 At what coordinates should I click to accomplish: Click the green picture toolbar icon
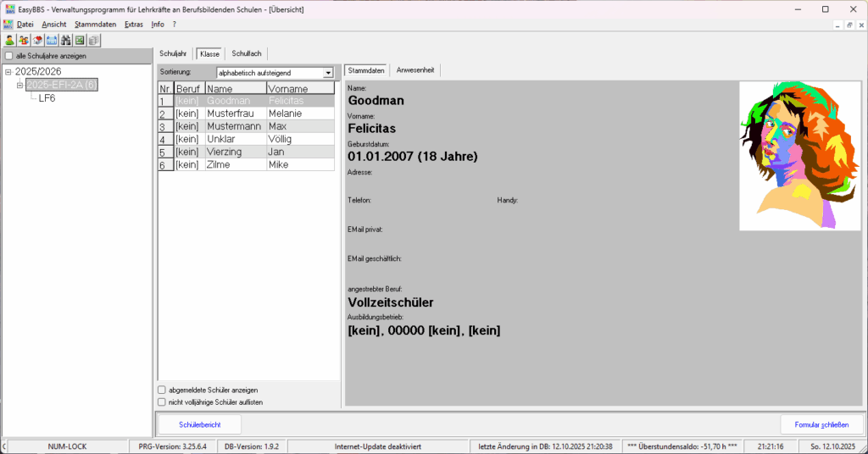pyautogui.click(x=80, y=40)
